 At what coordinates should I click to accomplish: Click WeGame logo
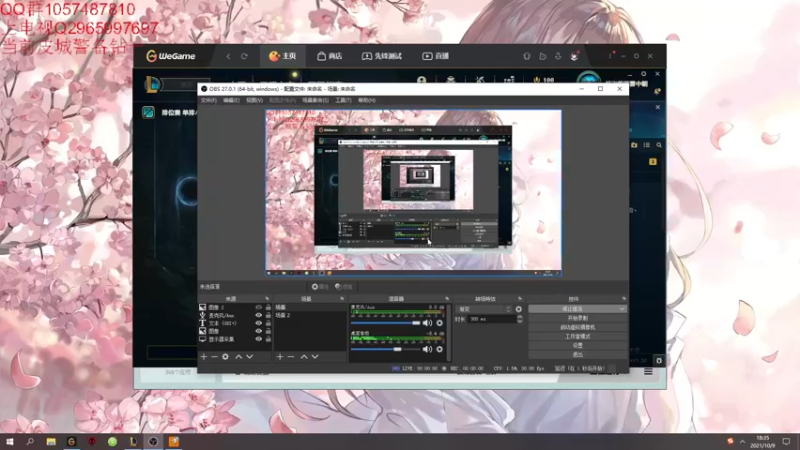pyautogui.click(x=170, y=56)
